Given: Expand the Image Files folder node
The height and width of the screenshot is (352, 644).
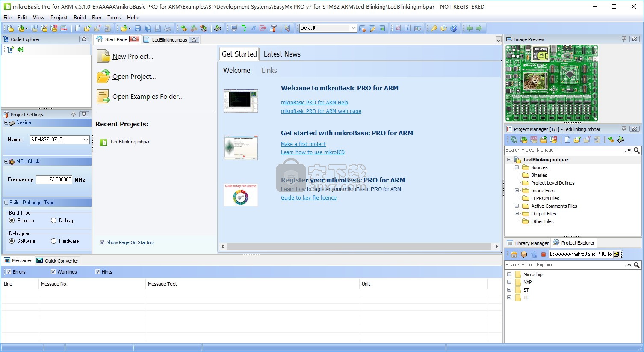Looking at the screenshot, I should 517,191.
